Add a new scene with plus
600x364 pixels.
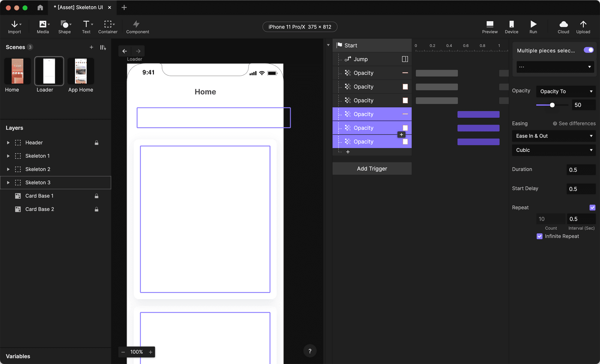pyautogui.click(x=91, y=47)
